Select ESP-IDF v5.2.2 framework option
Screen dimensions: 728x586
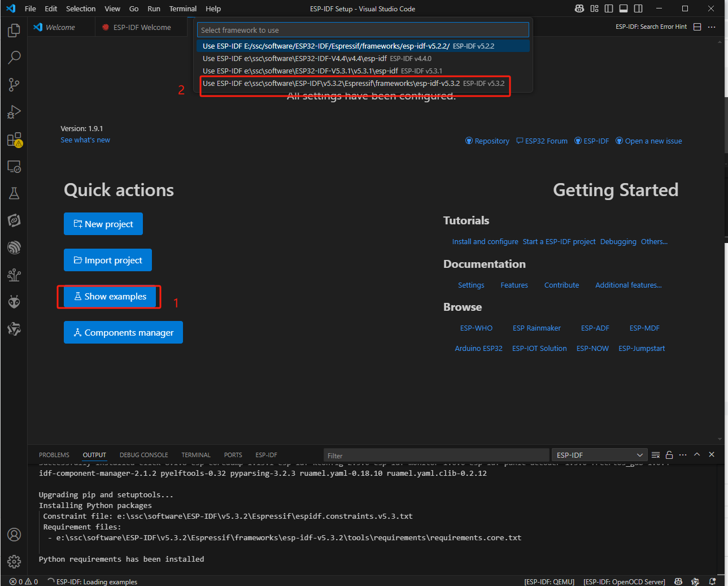click(x=363, y=46)
